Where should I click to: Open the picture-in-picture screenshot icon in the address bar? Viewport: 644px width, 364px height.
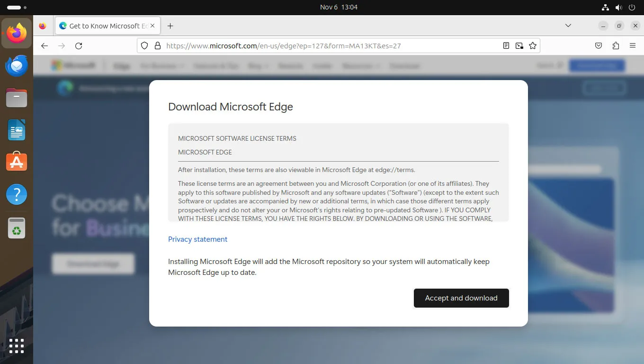(x=519, y=45)
